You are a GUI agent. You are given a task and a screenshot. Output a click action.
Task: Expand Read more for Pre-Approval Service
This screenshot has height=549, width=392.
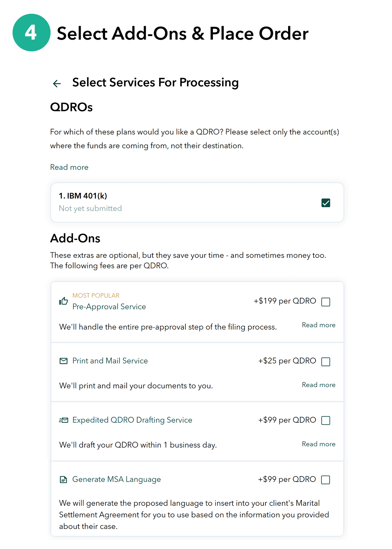tap(318, 325)
